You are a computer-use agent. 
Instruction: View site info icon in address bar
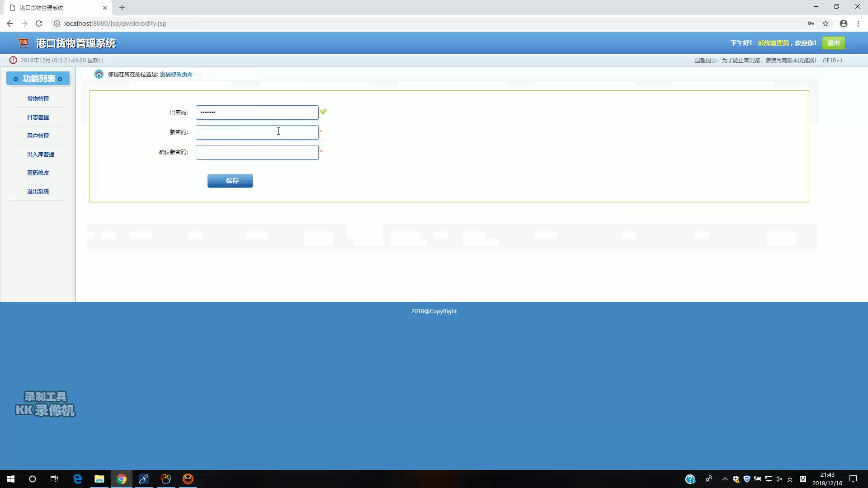[x=57, y=23]
